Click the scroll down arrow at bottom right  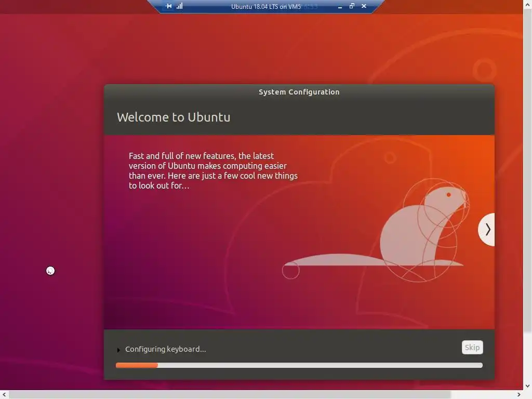pos(528,386)
